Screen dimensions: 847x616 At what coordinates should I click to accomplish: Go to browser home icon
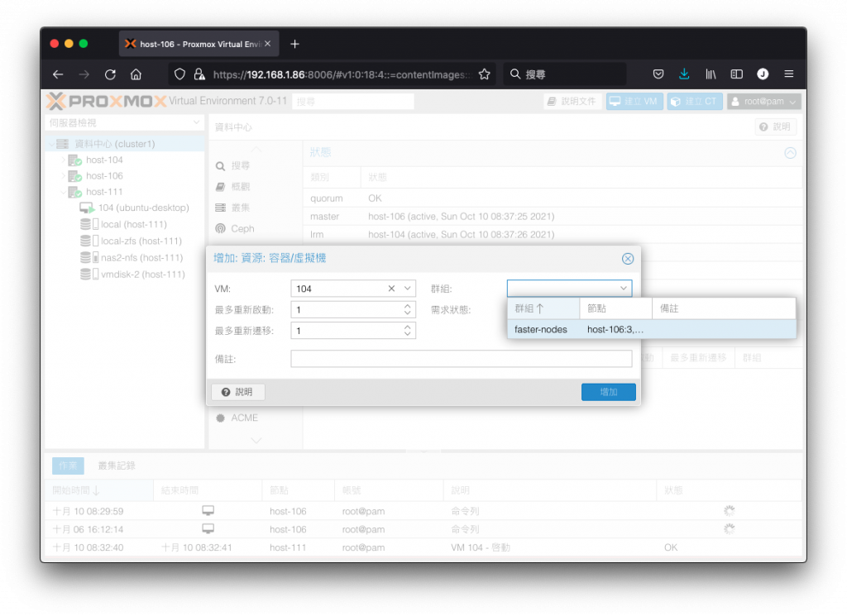pos(136,74)
